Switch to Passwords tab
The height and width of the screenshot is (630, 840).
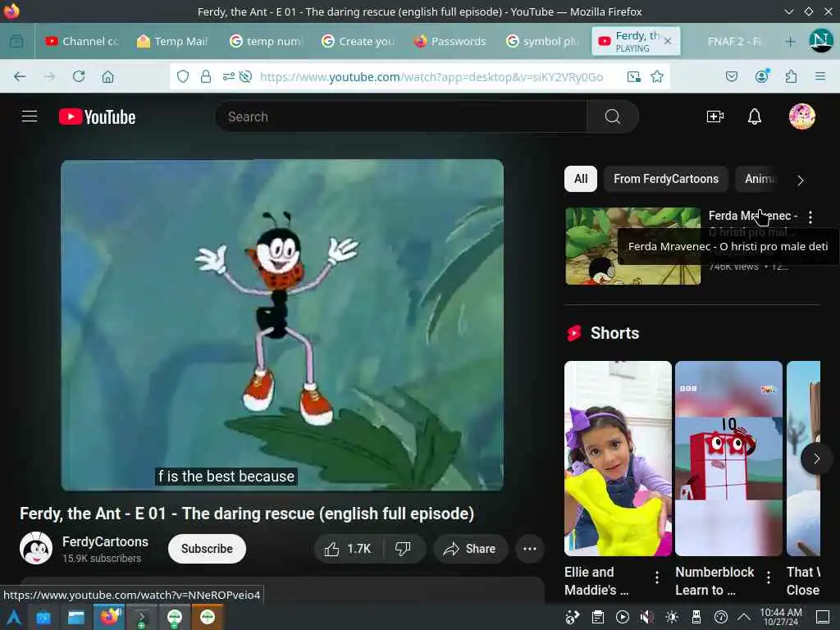[450, 41]
